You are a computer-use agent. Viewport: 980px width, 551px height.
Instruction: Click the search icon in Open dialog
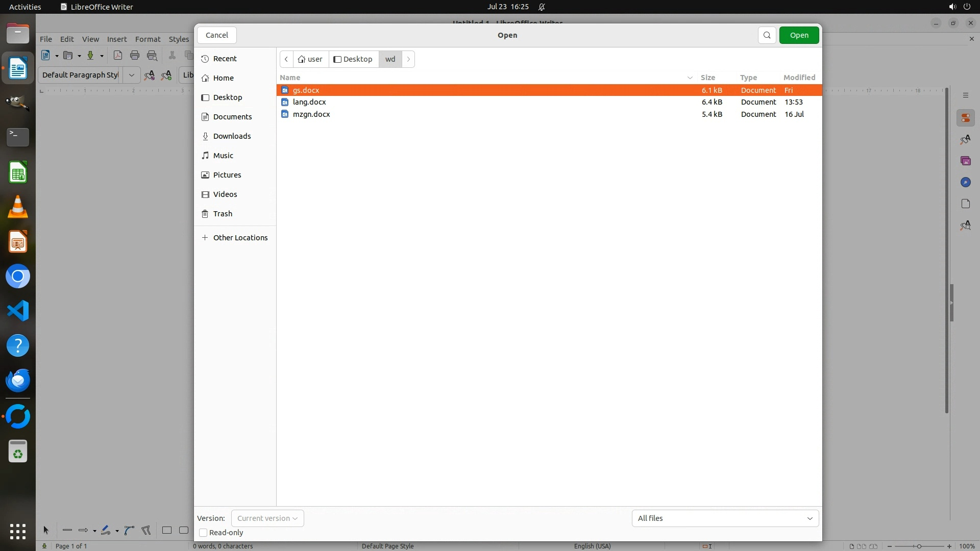[767, 35]
